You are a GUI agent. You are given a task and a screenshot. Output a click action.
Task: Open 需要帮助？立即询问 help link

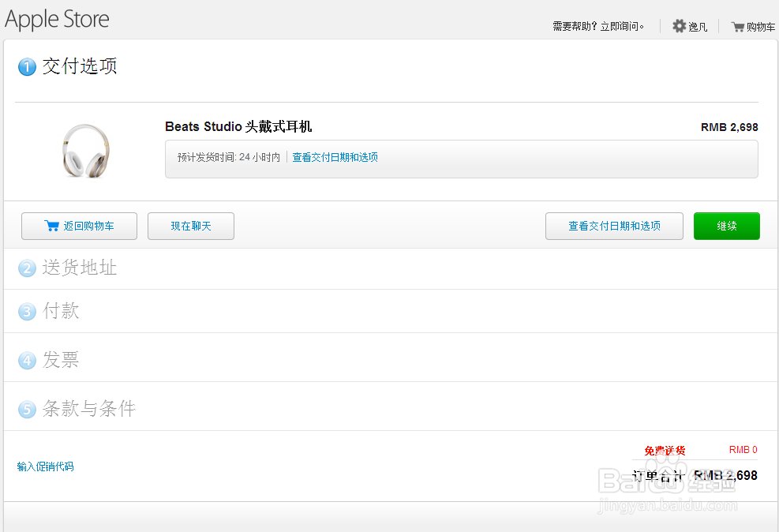pyautogui.click(x=598, y=26)
